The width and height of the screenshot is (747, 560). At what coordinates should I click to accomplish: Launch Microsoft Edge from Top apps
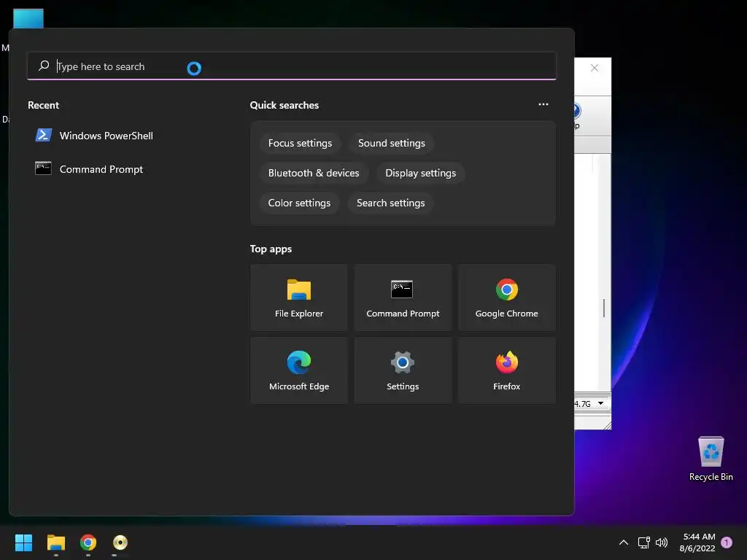point(298,370)
